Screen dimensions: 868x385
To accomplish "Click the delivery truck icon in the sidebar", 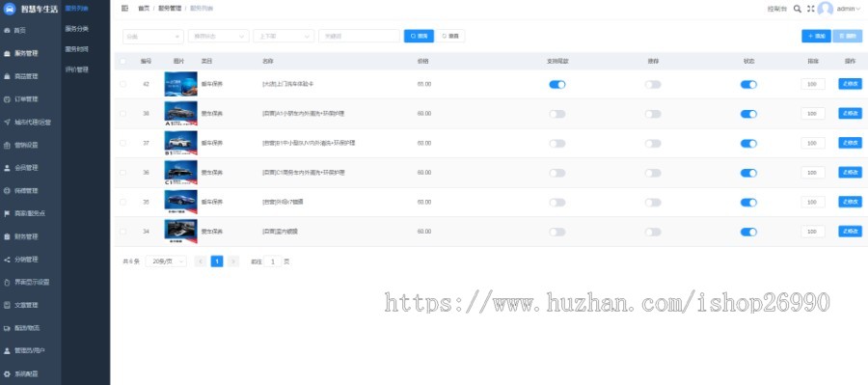I will pyautogui.click(x=7, y=328).
